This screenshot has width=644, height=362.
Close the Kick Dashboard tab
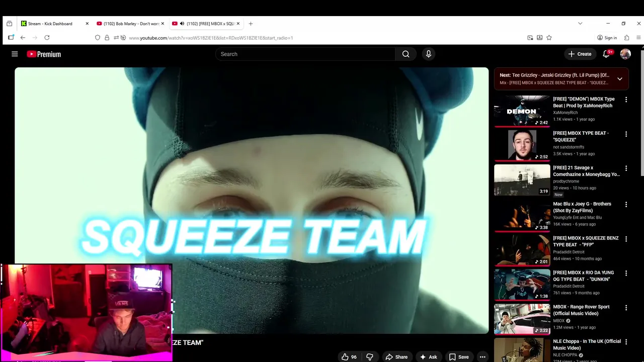87,24
